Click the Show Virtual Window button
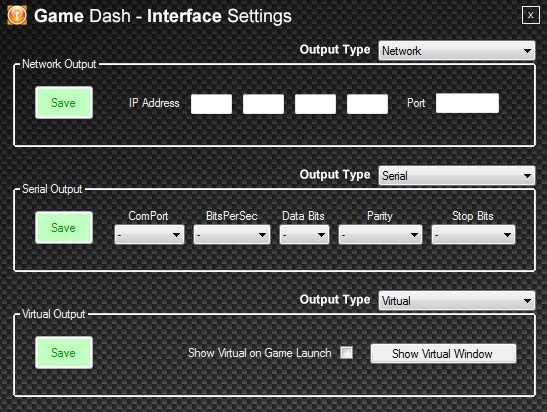Screen dimensions: 547x412 coord(443,353)
